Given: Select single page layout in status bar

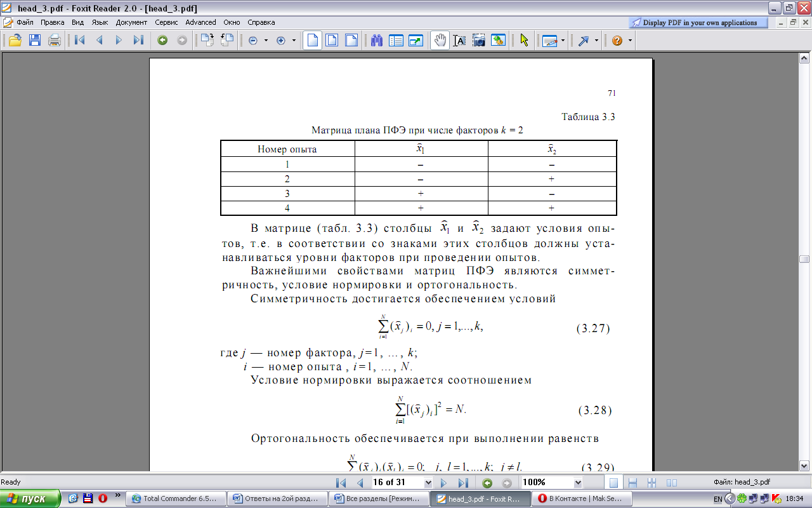Looking at the screenshot, I should coord(613,483).
